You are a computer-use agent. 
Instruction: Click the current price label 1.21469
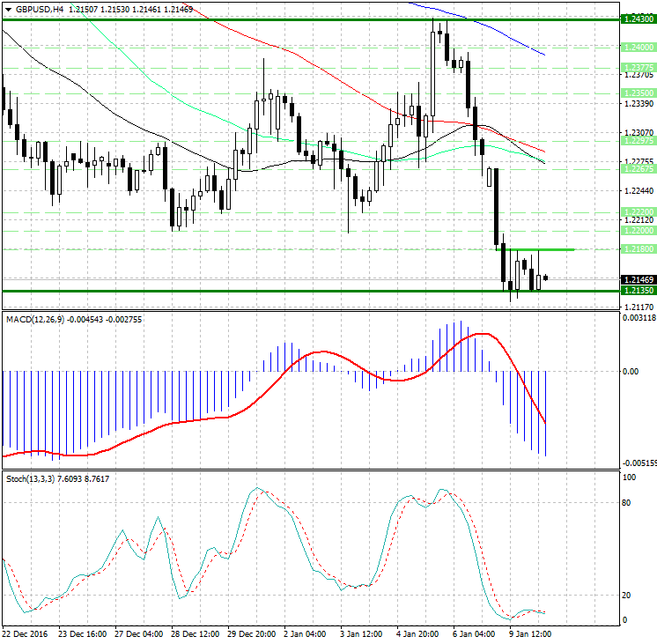click(x=636, y=279)
